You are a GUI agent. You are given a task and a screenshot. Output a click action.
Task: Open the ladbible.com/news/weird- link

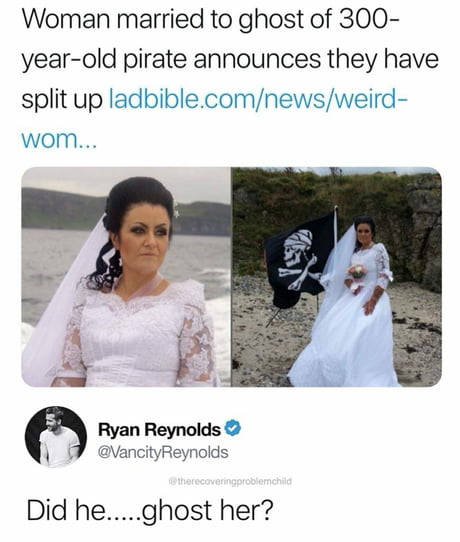pos(259,99)
